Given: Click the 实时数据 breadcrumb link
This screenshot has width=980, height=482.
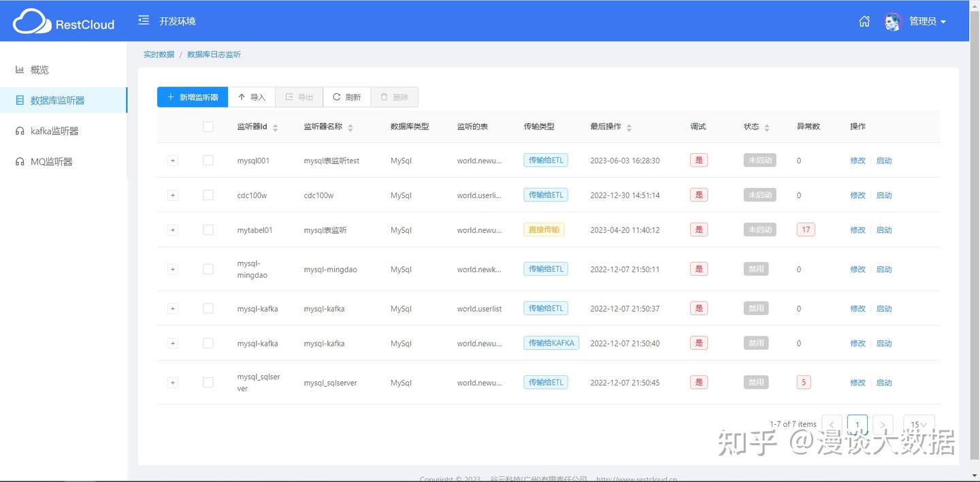Looking at the screenshot, I should 159,54.
